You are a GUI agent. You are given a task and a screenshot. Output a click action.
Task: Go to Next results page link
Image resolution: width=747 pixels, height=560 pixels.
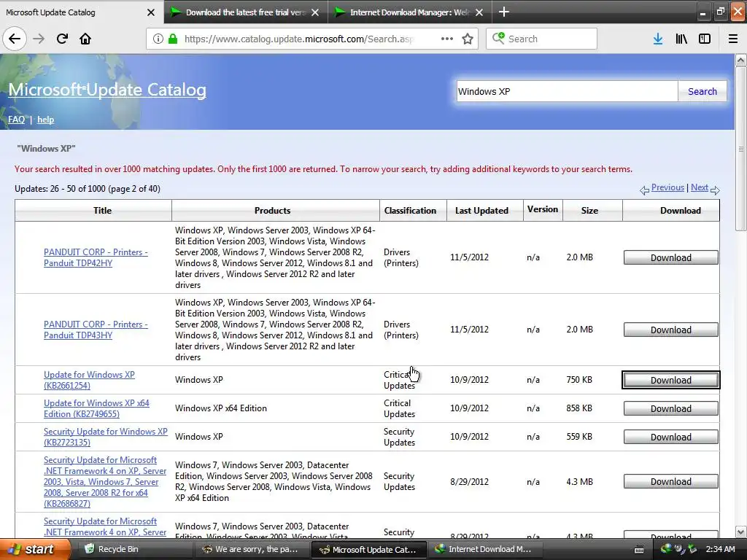(700, 187)
